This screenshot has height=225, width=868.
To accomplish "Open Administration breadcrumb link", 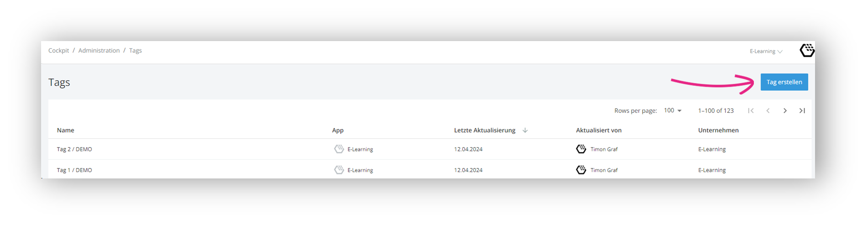I will click(x=99, y=51).
